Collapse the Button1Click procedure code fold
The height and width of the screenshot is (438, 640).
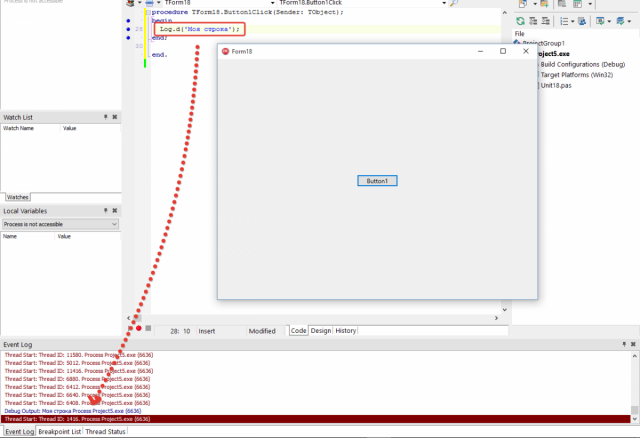click(148, 12)
